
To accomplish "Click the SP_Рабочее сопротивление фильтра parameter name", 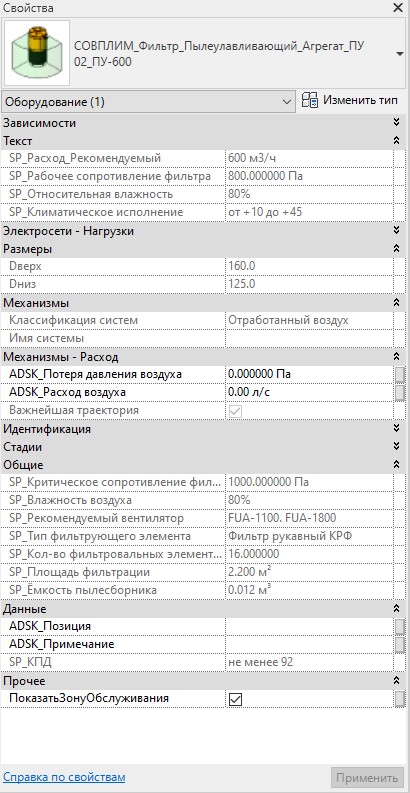I will tap(110, 177).
